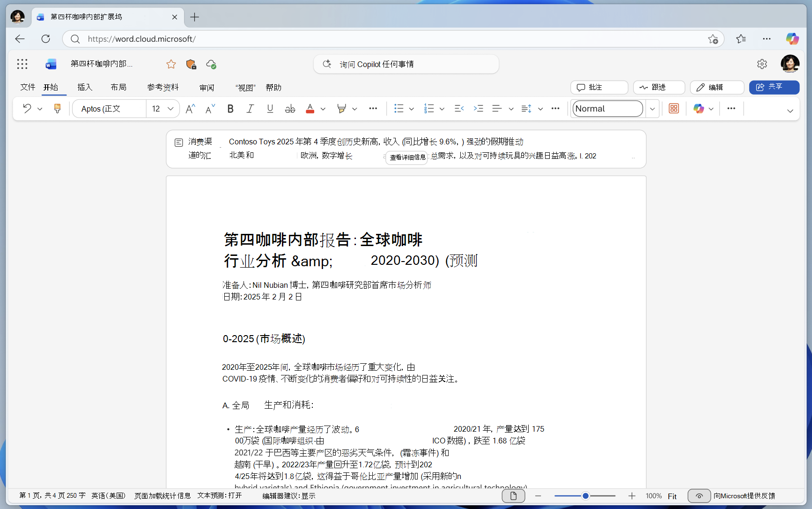Toggle italic formatting
The height and width of the screenshot is (509, 812).
click(250, 109)
